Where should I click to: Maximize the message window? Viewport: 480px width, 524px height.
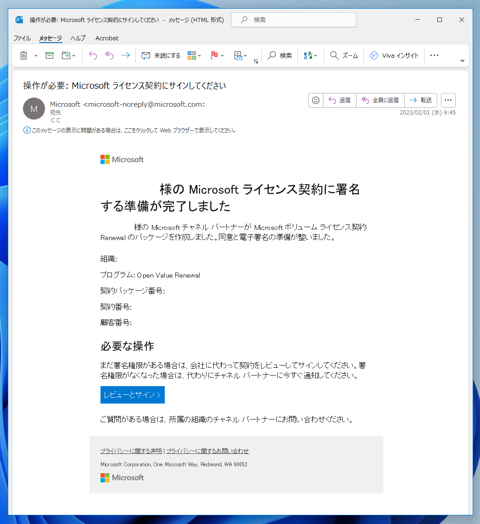440,20
